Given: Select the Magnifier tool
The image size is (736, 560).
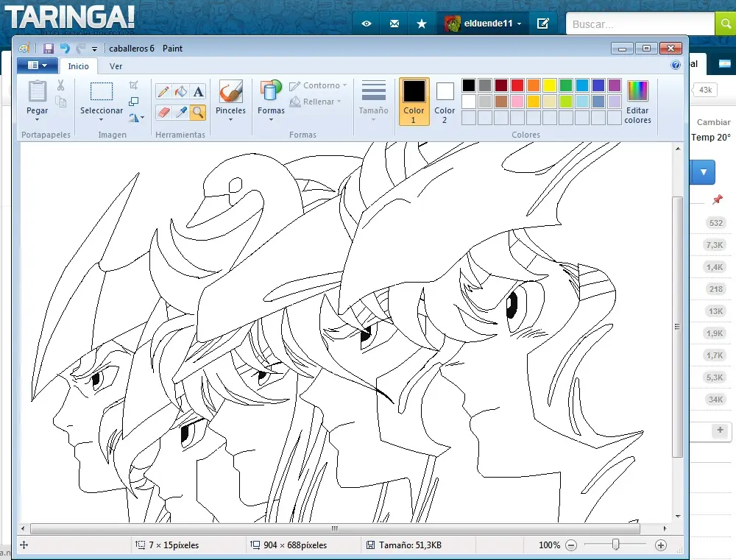Looking at the screenshot, I should [198, 112].
